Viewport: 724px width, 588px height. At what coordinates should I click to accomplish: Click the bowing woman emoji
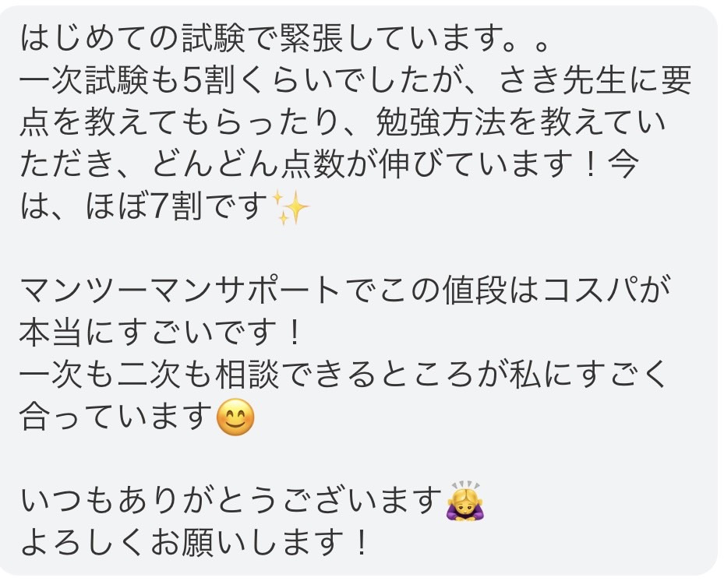coord(465,501)
